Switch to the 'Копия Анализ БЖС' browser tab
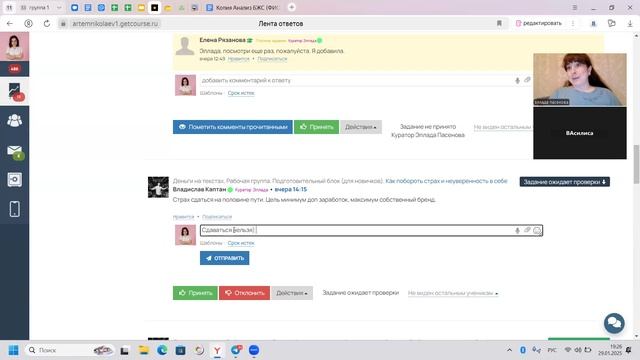 pos(243,7)
